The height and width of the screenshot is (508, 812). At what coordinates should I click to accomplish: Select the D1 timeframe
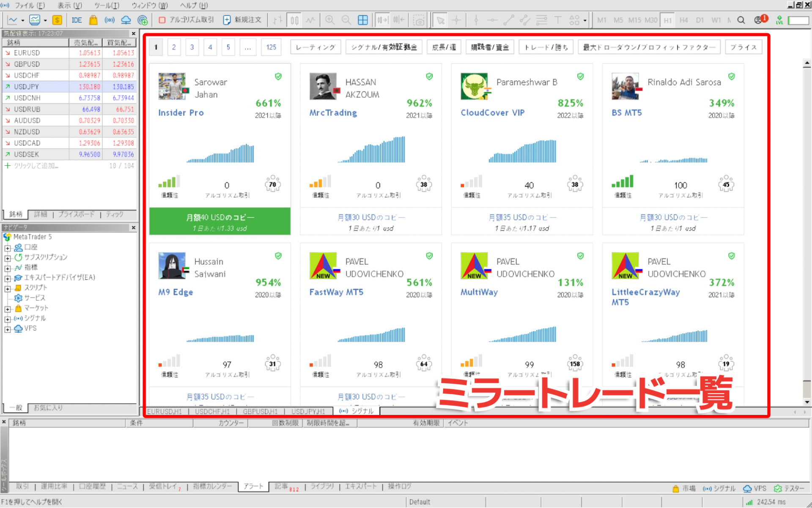700,20
